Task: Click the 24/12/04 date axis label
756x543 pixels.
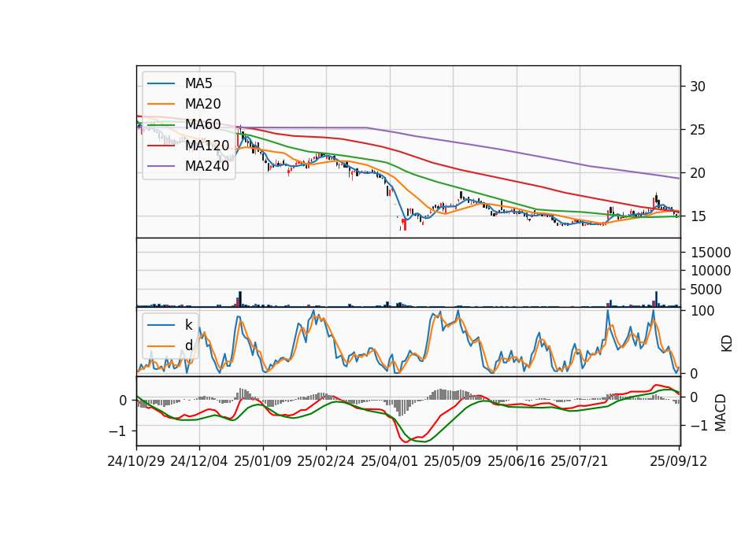Action: 199,461
